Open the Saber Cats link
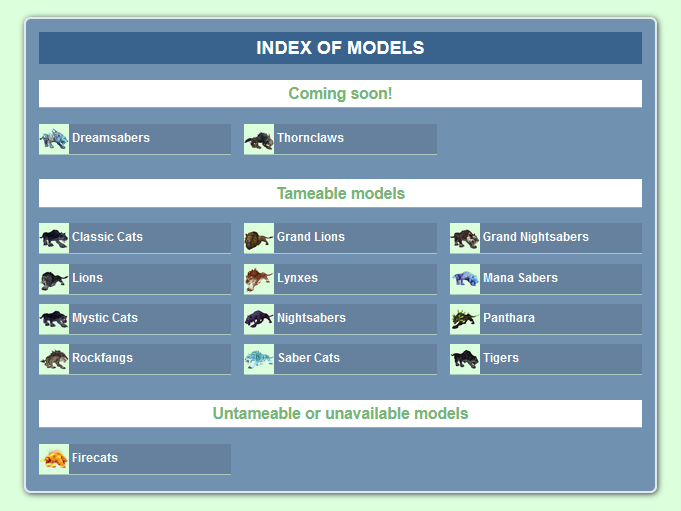 (x=309, y=358)
